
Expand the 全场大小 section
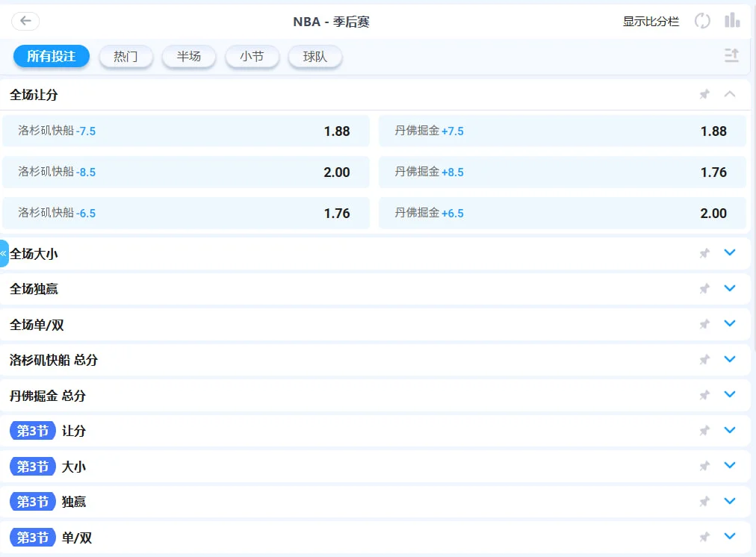(730, 253)
